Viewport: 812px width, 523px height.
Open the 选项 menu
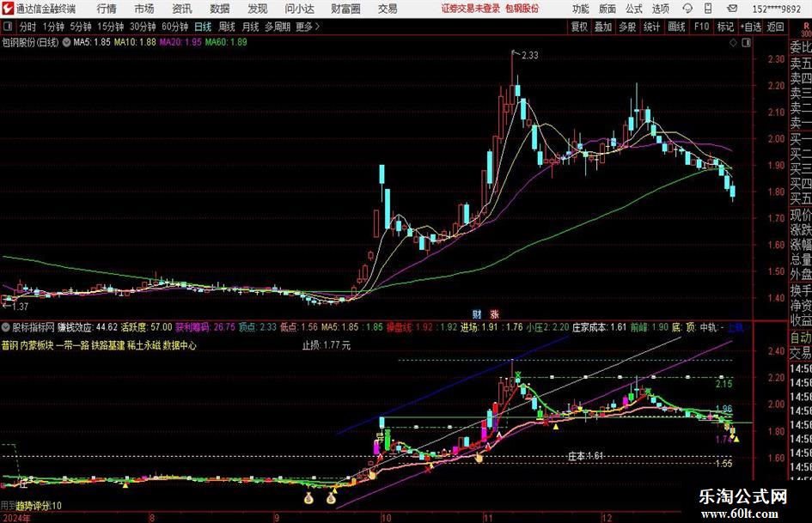click(x=660, y=9)
